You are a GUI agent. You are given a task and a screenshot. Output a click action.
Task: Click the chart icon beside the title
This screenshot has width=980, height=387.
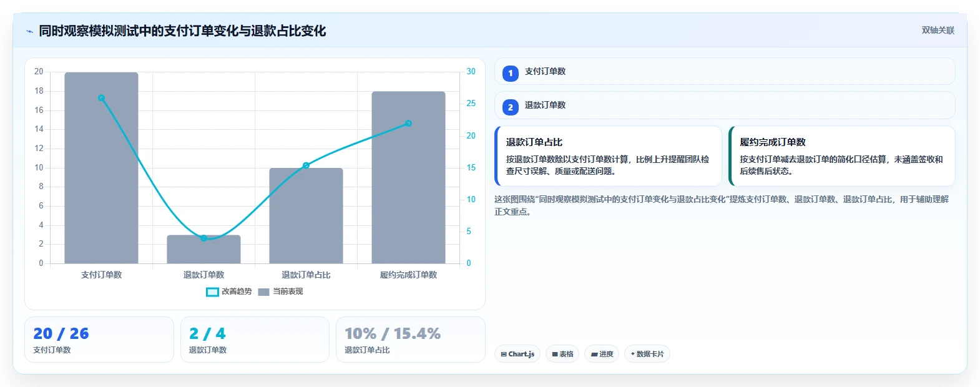point(29,31)
